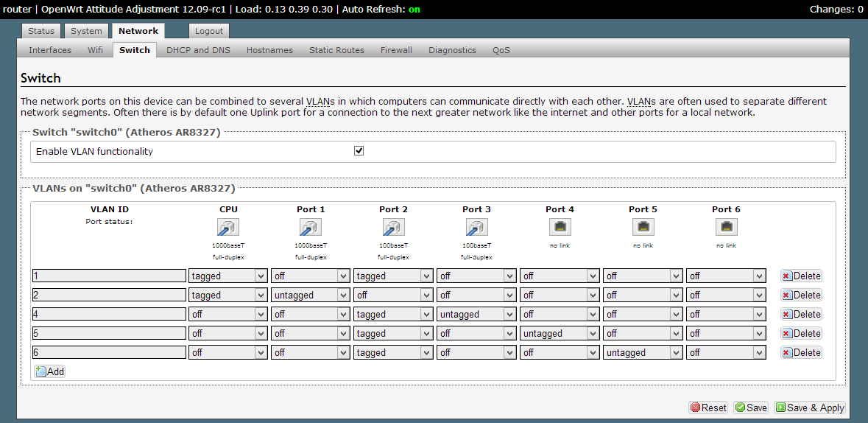
Task: Open Port 6 dropdown for VLAN 1
Action: coord(726,276)
